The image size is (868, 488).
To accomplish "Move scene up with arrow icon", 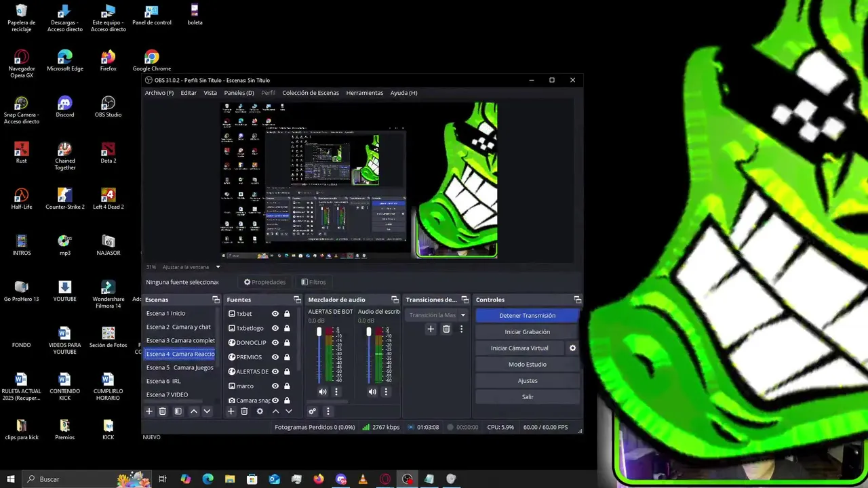I will click(194, 411).
